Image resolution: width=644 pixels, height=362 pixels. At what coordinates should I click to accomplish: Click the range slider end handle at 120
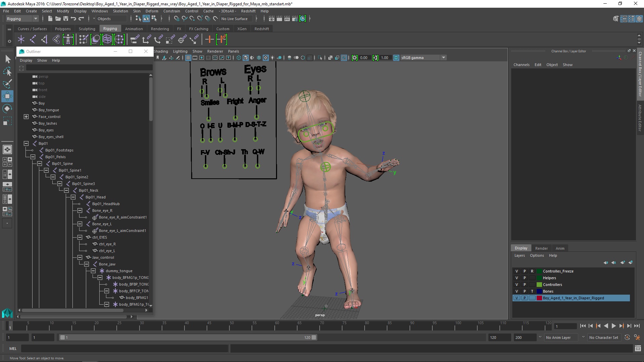[314, 338]
